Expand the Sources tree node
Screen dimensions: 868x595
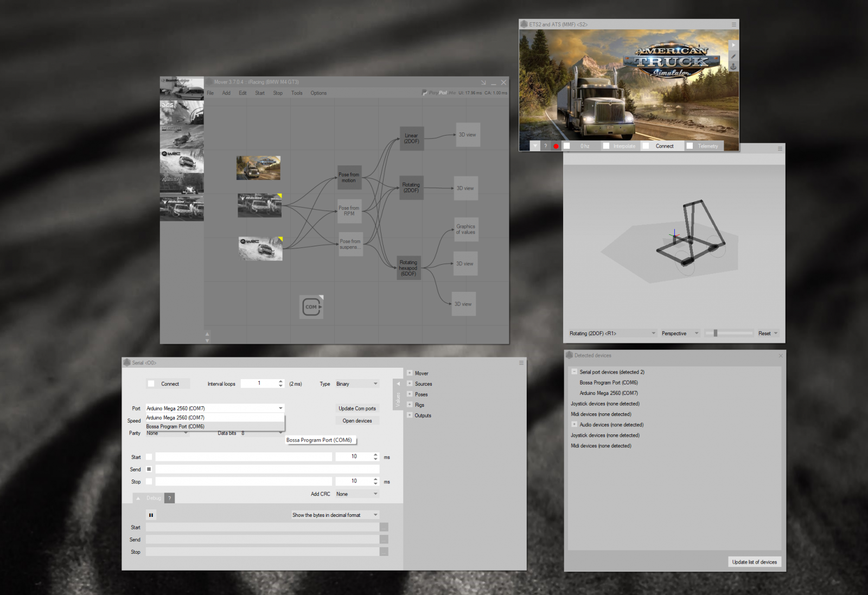click(410, 383)
